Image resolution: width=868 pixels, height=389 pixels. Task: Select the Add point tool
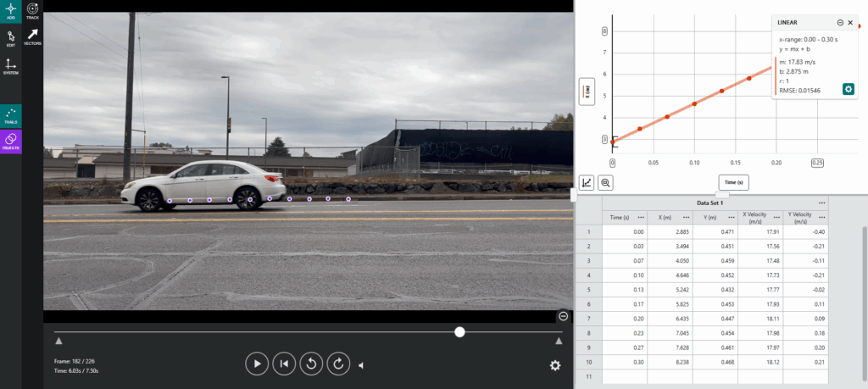[11, 9]
